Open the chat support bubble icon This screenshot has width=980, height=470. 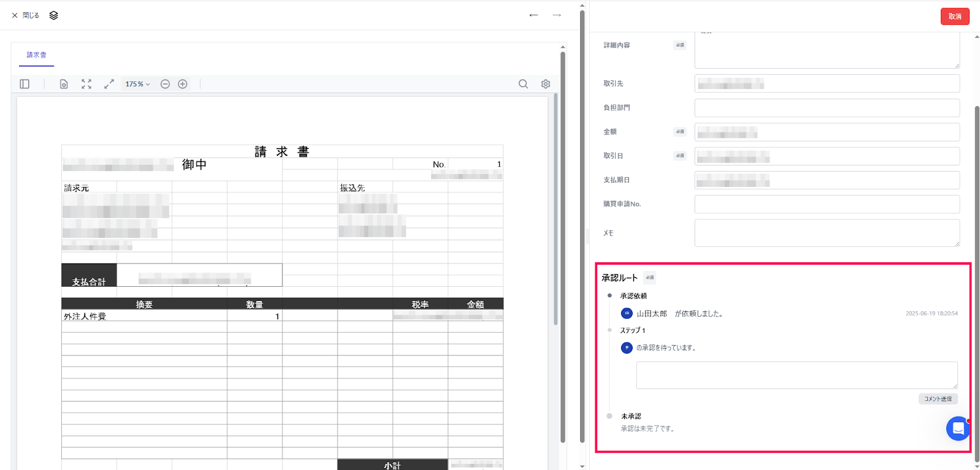tap(958, 428)
